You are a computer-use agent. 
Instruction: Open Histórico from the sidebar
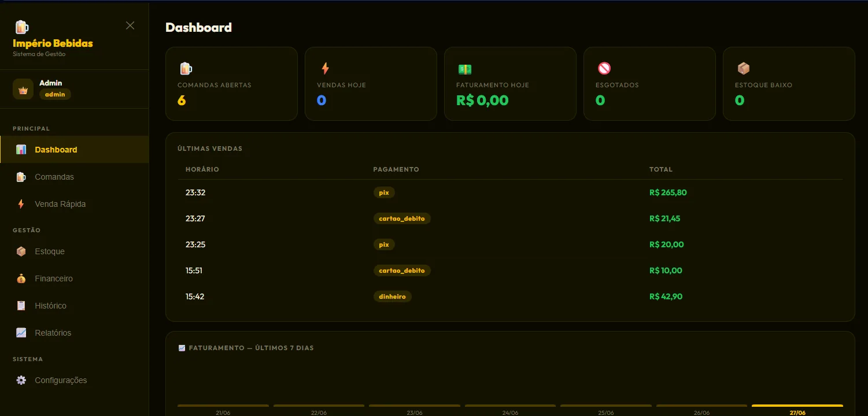(x=75, y=306)
